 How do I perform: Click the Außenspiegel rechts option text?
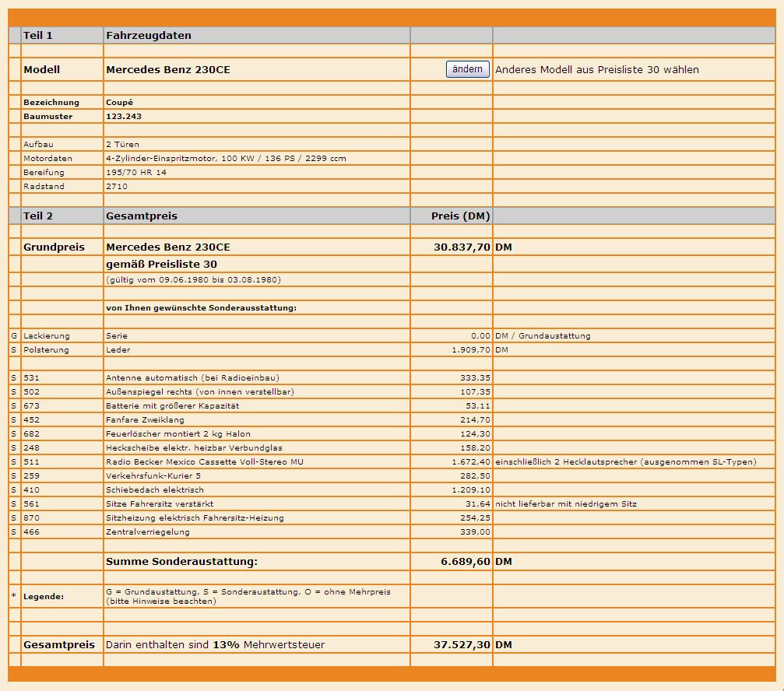(x=200, y=391)
